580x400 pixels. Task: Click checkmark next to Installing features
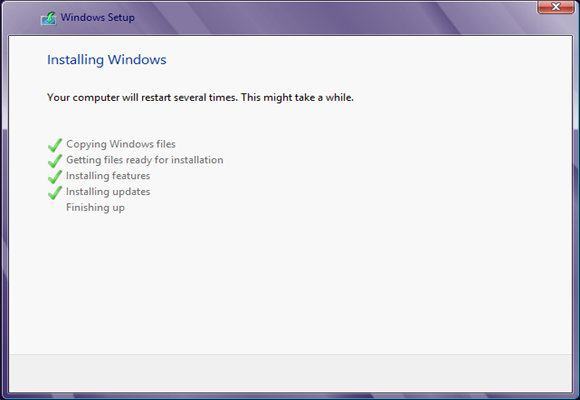coord(55,177)
